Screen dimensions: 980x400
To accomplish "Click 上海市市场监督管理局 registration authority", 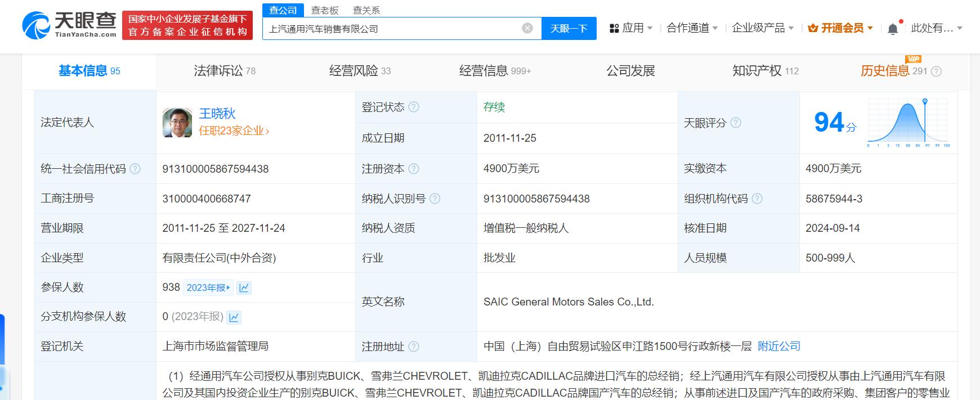I will click(216, 346).
